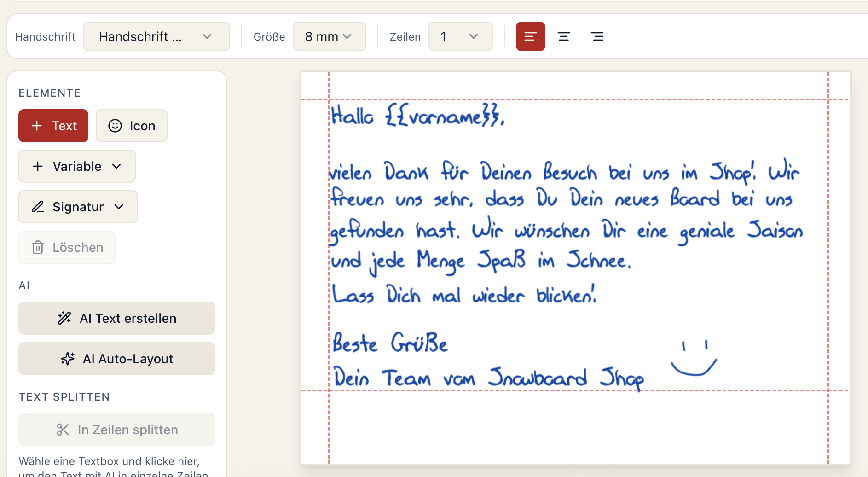The height and width of the screenshot is (477, 868).
Task: Expand the Variable dropdown button
Action: [77, 166]
